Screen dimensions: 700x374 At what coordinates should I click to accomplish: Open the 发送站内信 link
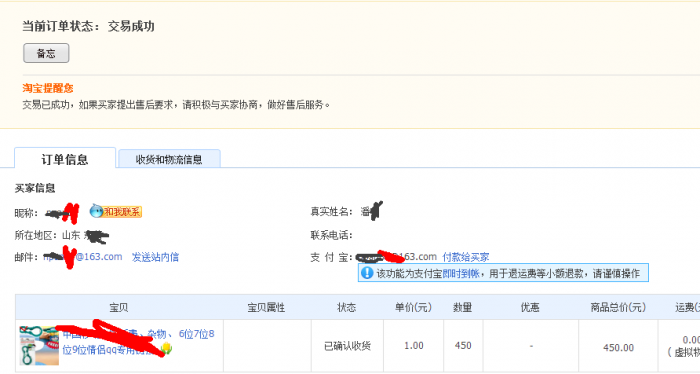[x=155, y=257]
